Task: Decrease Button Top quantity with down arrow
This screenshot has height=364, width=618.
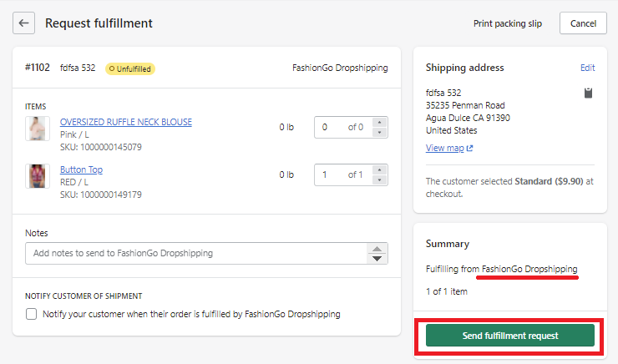Action: click(379, 179)
